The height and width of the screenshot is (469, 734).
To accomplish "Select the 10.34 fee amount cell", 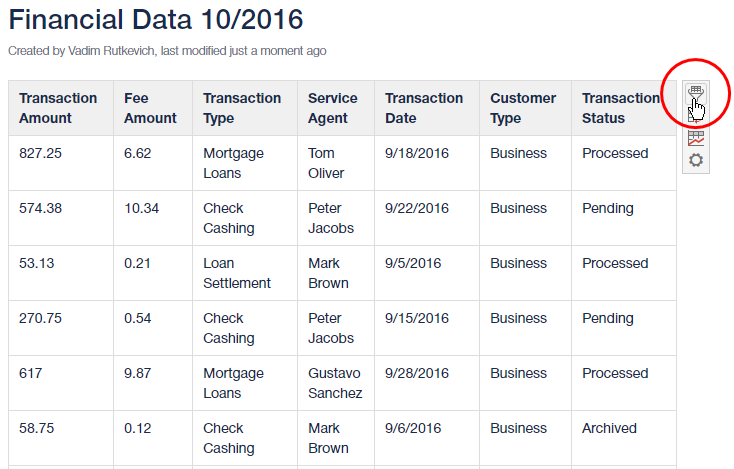I will [141, 208].
